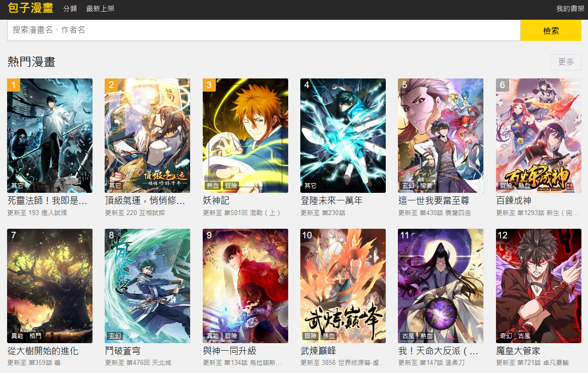Image resolution: width=588 pixels, height=373 pixels.
Task: Open cover of 百鍊成神 comic
Action: point(538,136)
